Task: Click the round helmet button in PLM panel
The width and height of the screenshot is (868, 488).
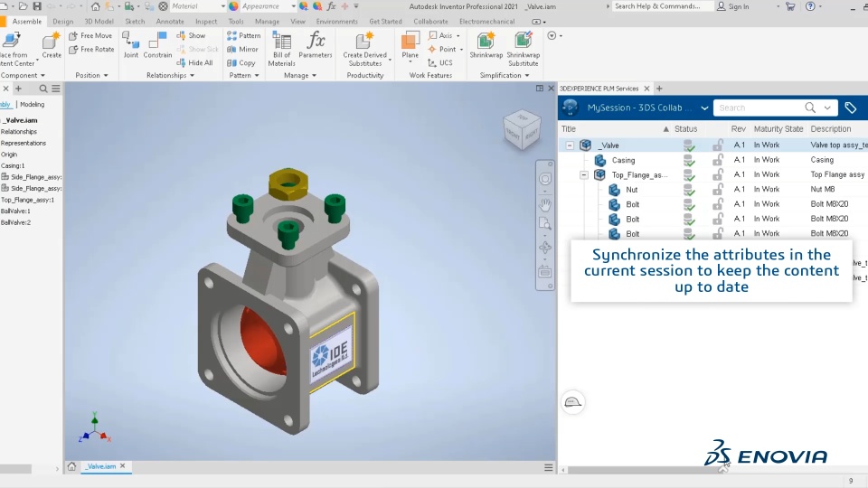Action: (572, 402)
